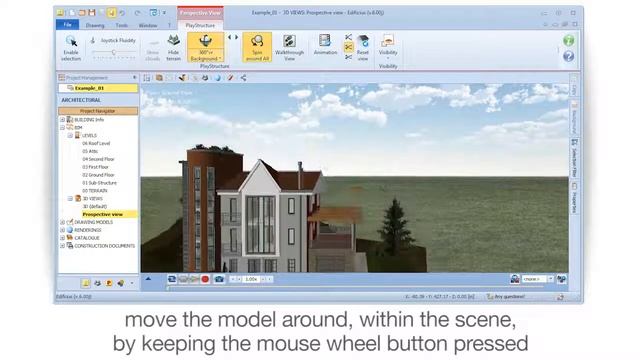The width and height of the screenshot is (640, 360).
Task: Select 00 TERRAIN level
Action: (x=95, y=191)
